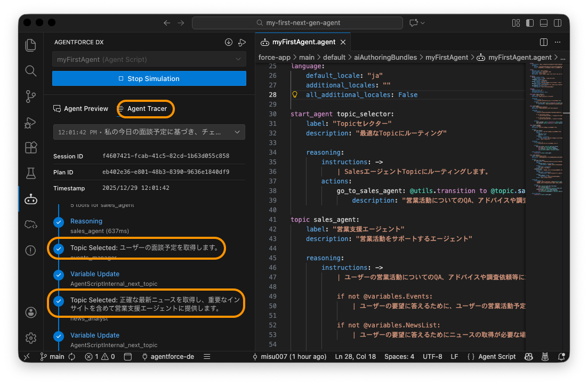
Task: Switch to the Agent Tracer tab
Action: tap(142, 108)
